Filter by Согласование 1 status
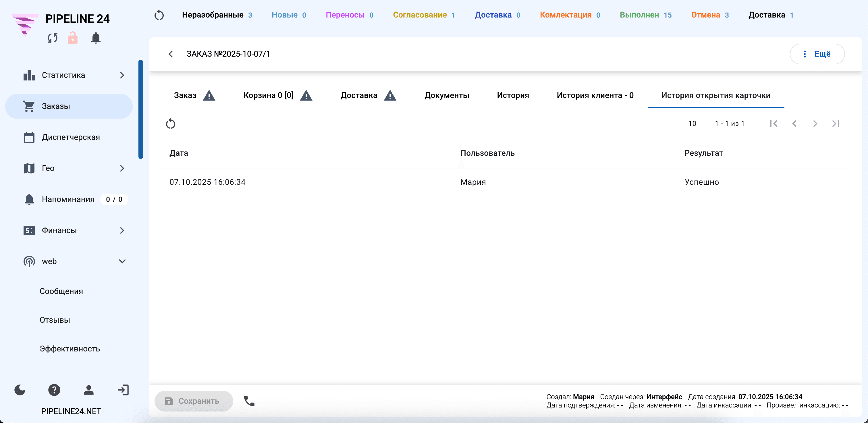The image size is (868, 423). (424, 15)
